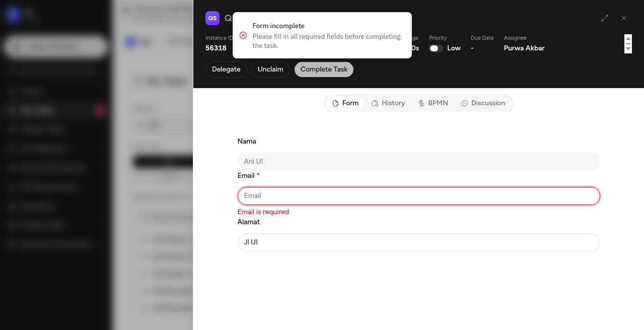Click the header scrollbar down arrow

(628, 49)
